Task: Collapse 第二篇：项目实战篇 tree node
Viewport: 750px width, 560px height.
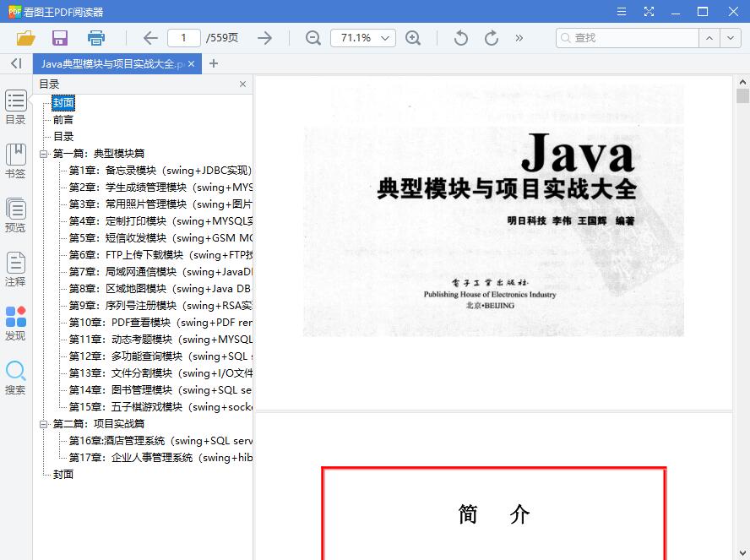Action: click(44, 424)
